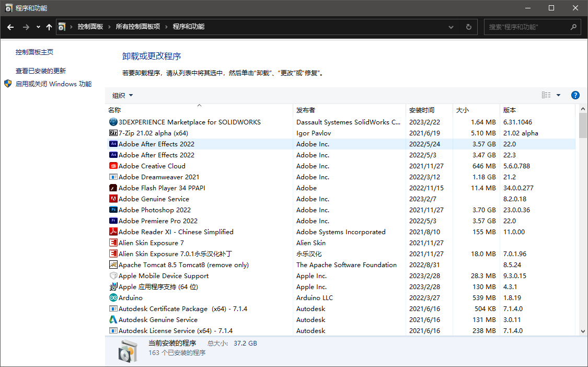The height and width of the screenshot is (367, 588).
Task: Click the forward navigation arrow
Action: (26, 27)
